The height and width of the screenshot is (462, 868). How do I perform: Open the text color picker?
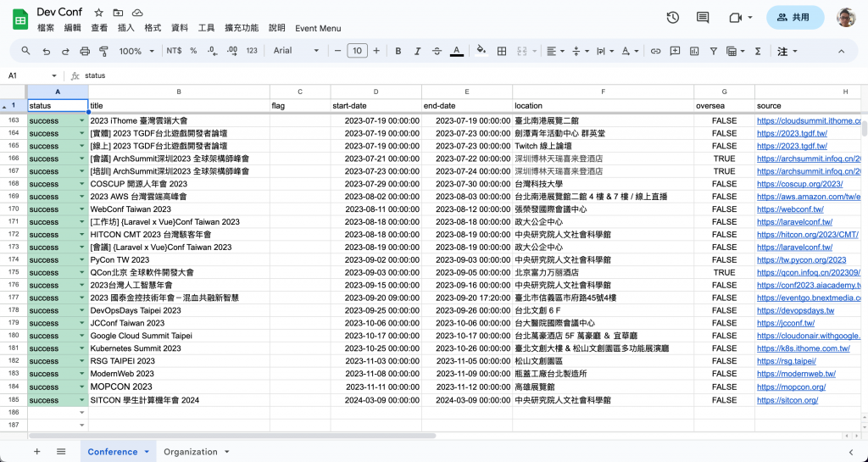tap(457, 51)
